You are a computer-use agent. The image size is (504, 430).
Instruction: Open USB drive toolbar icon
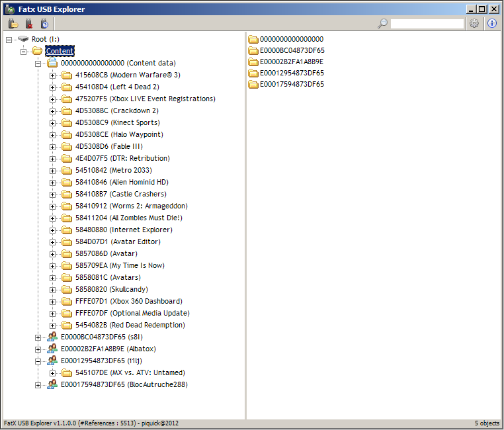point(13,23)
